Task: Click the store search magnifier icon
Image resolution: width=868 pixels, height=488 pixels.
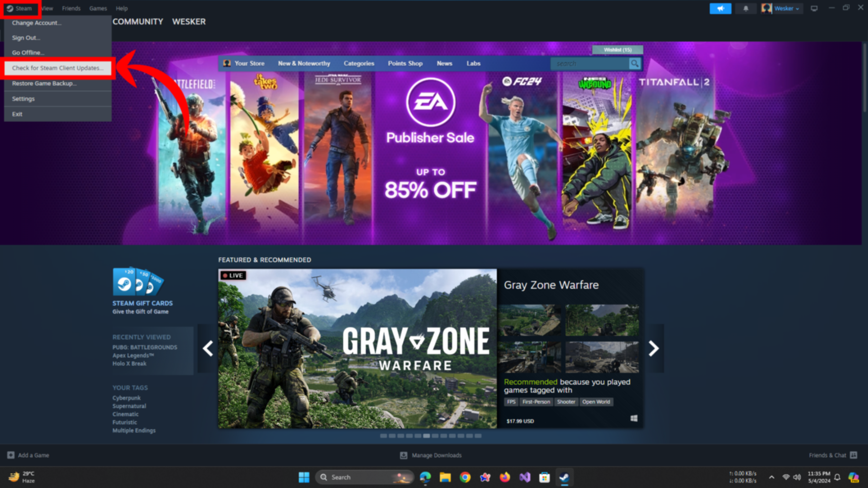Action: [x=635, y=64]
